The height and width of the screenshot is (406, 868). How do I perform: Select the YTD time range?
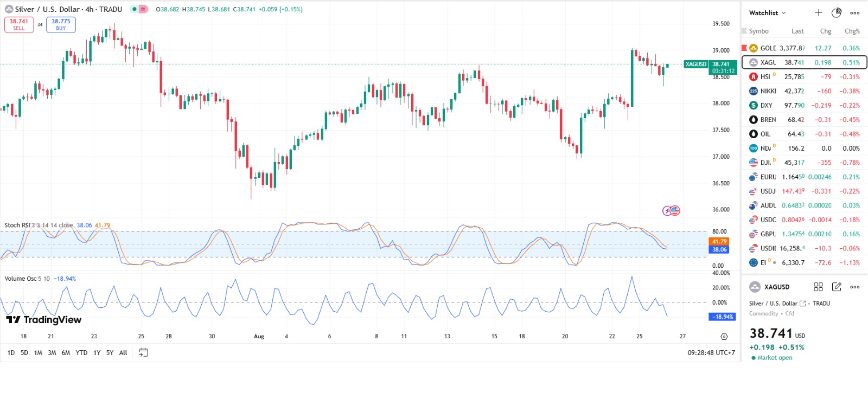(x=81, y=352)
